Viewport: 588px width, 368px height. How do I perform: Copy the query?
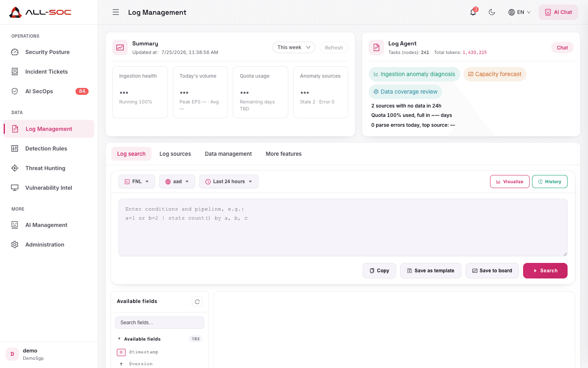pyautogui.click(x=379, y=271)
